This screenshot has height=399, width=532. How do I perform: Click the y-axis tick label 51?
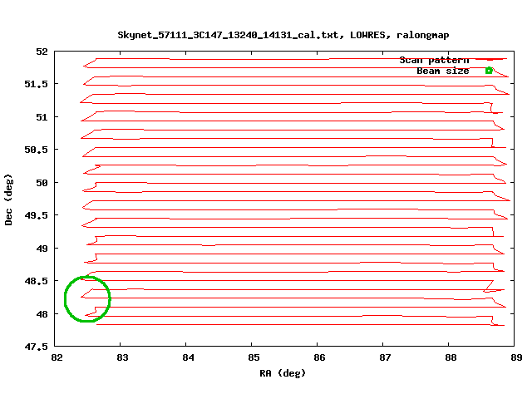pyautogui.click(x=42, y=117)
